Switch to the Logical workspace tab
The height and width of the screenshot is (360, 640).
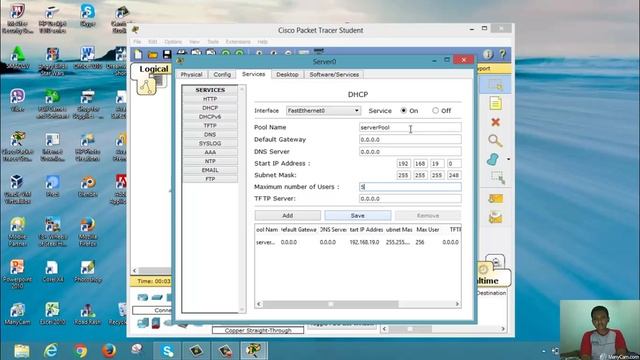point(153,69)
